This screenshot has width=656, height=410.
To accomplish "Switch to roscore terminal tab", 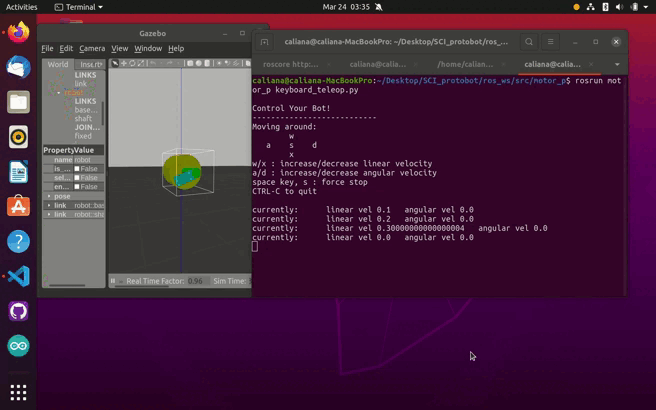I will pyautogui.click(x=290, y=64).
